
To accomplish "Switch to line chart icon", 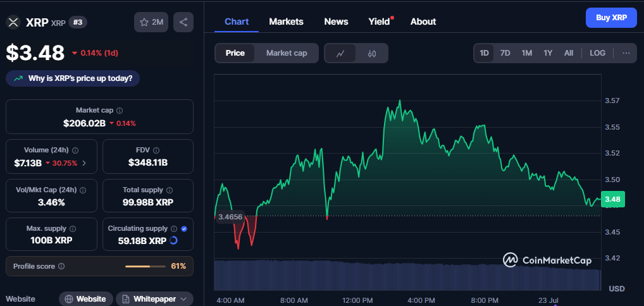I will 340,53.
